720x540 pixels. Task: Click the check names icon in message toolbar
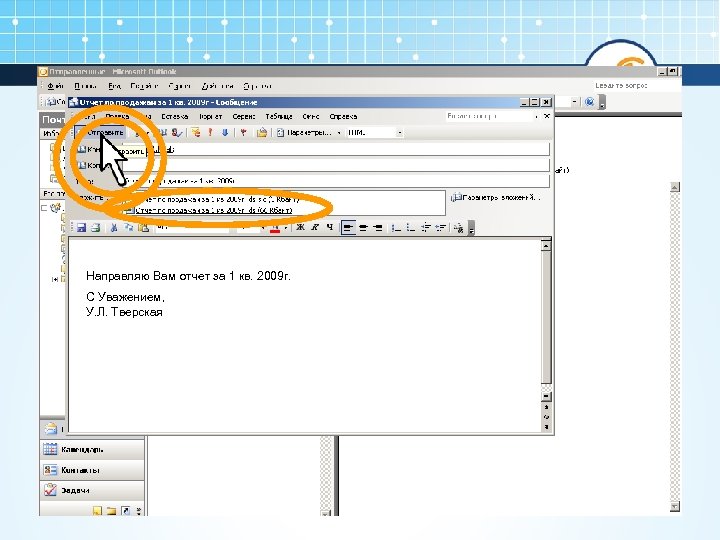177,133
